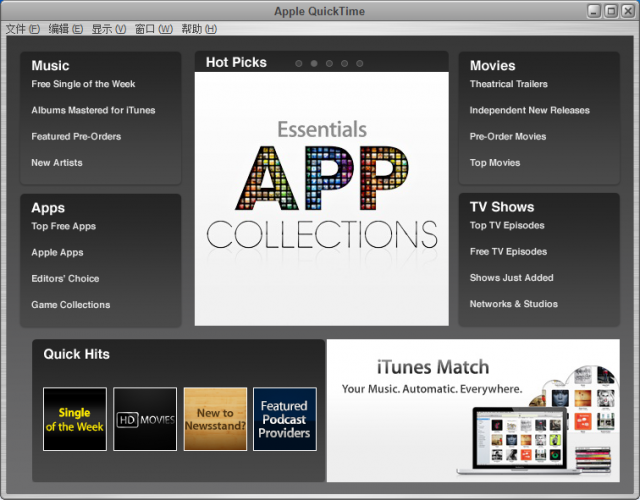This screenshot has width=640, height=500.
Task: Click Albums Mastered for iTunes link
Action: click(93, 110)
